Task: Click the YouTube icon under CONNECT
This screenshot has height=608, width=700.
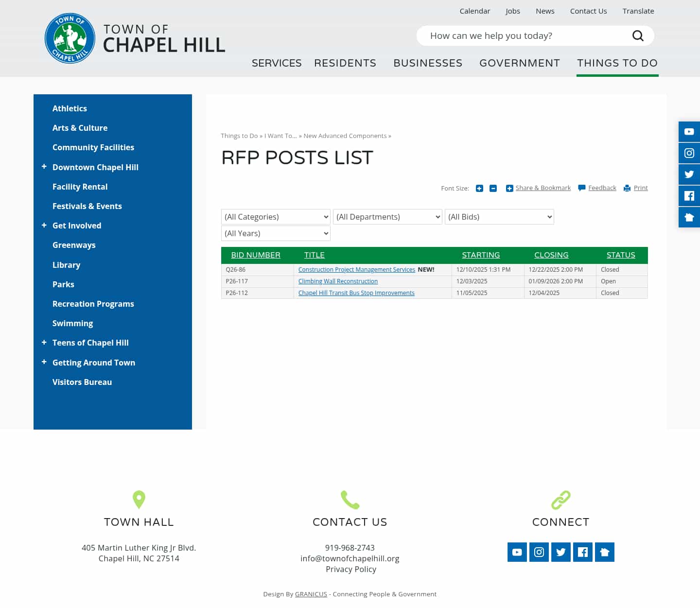Action: [x=517, y=552]
